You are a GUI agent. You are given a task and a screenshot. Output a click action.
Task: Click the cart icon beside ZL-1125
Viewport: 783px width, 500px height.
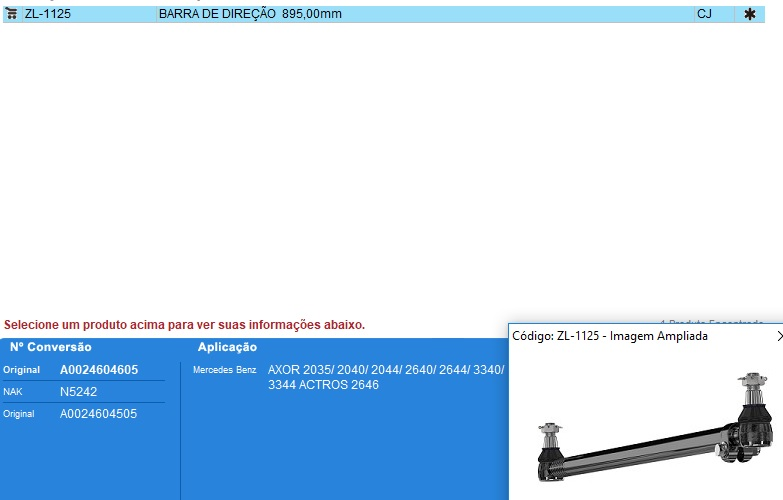(12, 15)
